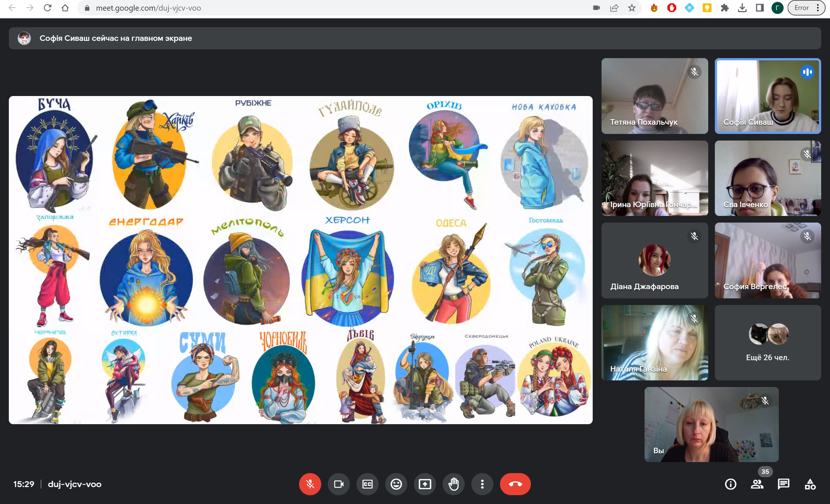Open the 'Ещё 26 чел.' tile

(768, 342)
